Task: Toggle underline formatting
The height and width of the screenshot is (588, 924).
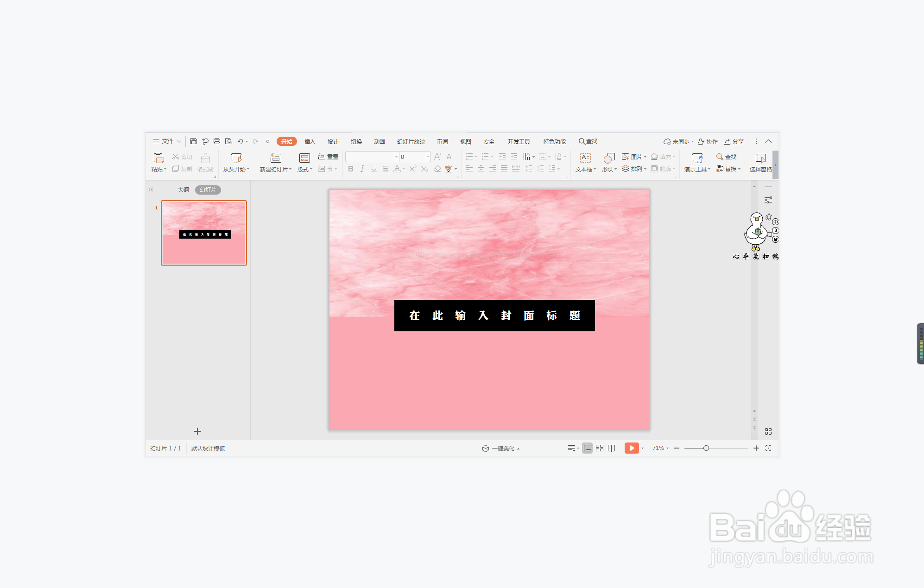Action: tap(374, 169)
